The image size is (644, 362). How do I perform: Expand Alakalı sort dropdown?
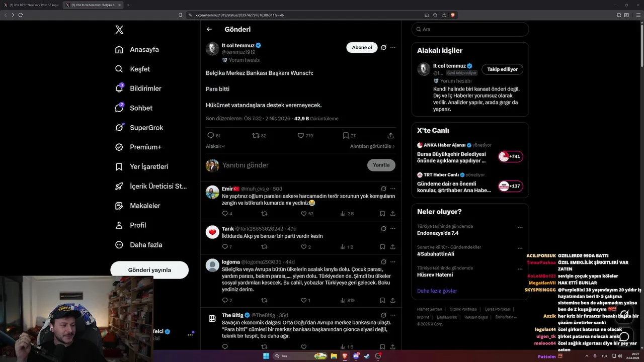[x=215, y=146]
